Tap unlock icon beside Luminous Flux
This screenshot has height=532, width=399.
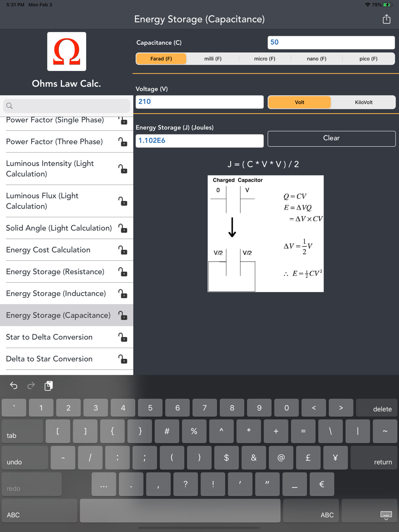(x=123, y=201)
